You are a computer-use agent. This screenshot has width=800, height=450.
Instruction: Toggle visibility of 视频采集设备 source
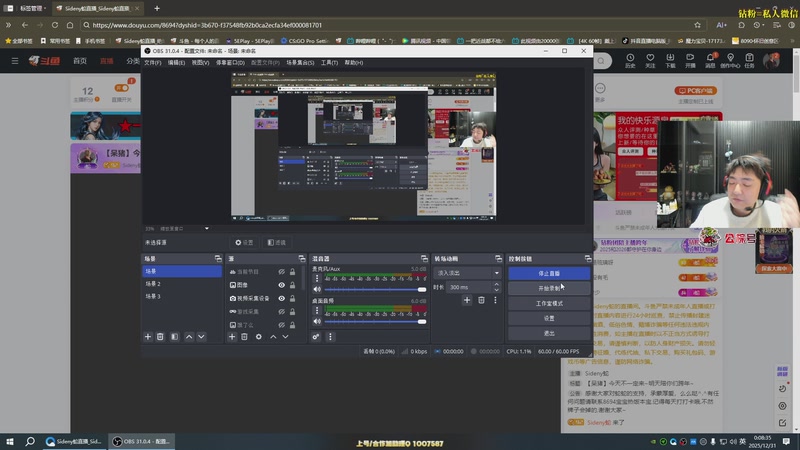tap(282, 298)
